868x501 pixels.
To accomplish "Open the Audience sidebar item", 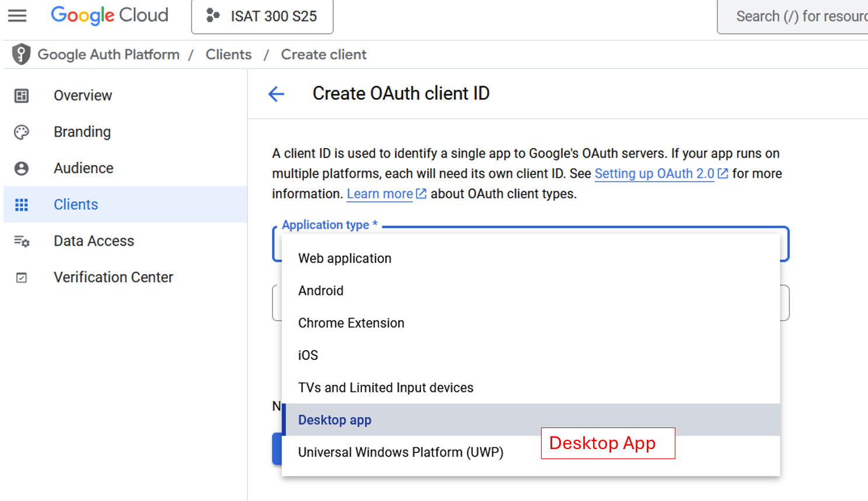I will (x=125, y=168).
